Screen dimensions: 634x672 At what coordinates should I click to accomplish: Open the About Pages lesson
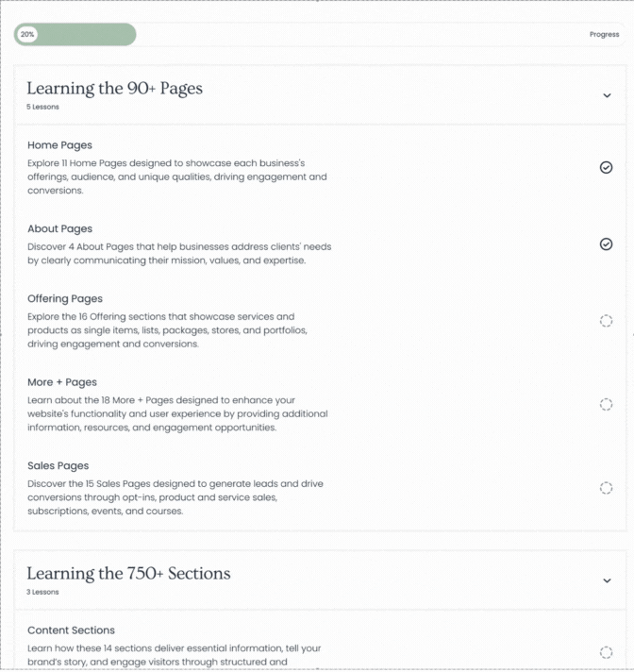click(x=60, y=228)
